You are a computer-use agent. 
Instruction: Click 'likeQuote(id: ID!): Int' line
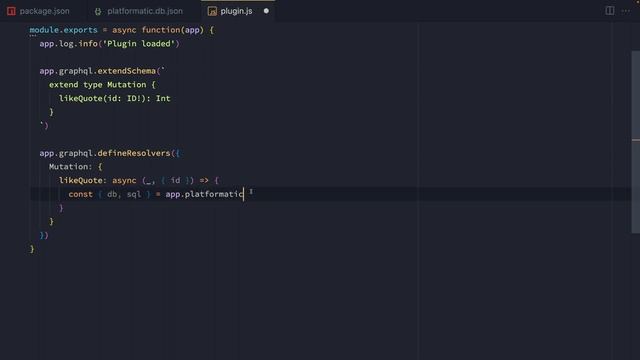pos(115,98)
